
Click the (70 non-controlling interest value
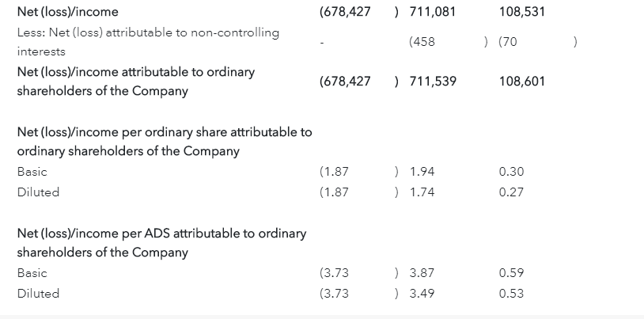[x=508, y=42]
